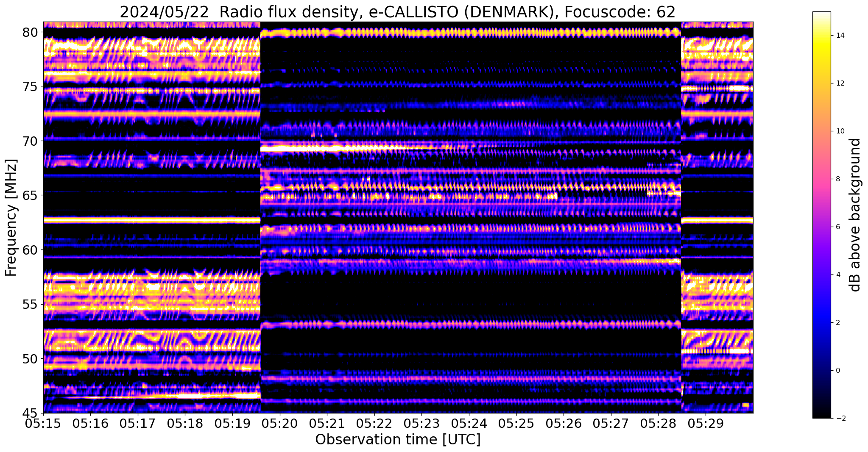The height and width of the screenshot is (452, 868).
Task: Click the 05:27 time tick label
Action: point(611,424)
